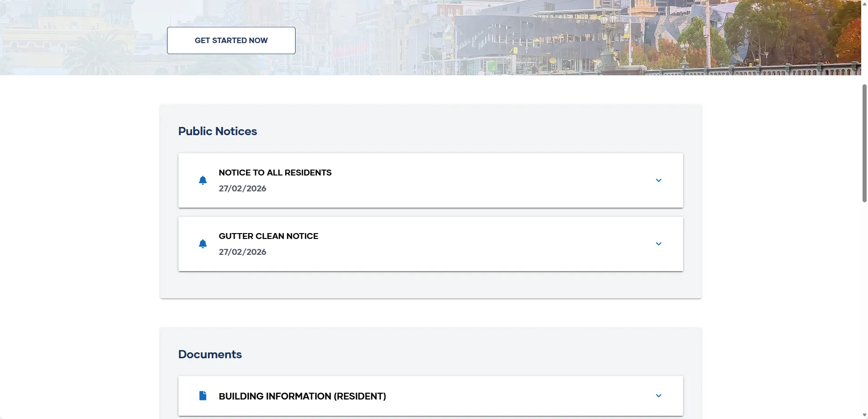This screenshot has width=868, height=419.
Task: Open the NOTICE TO ALL RESIDENTS title
Action: coord(275,173)
